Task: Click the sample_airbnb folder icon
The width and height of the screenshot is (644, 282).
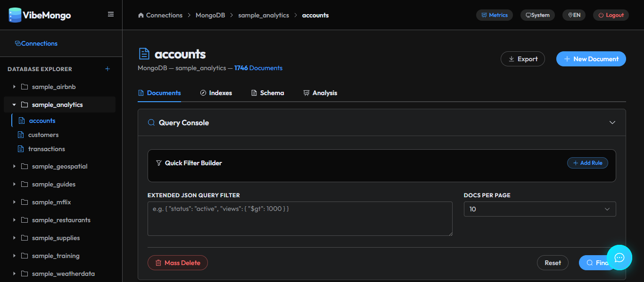Action: 25,87
